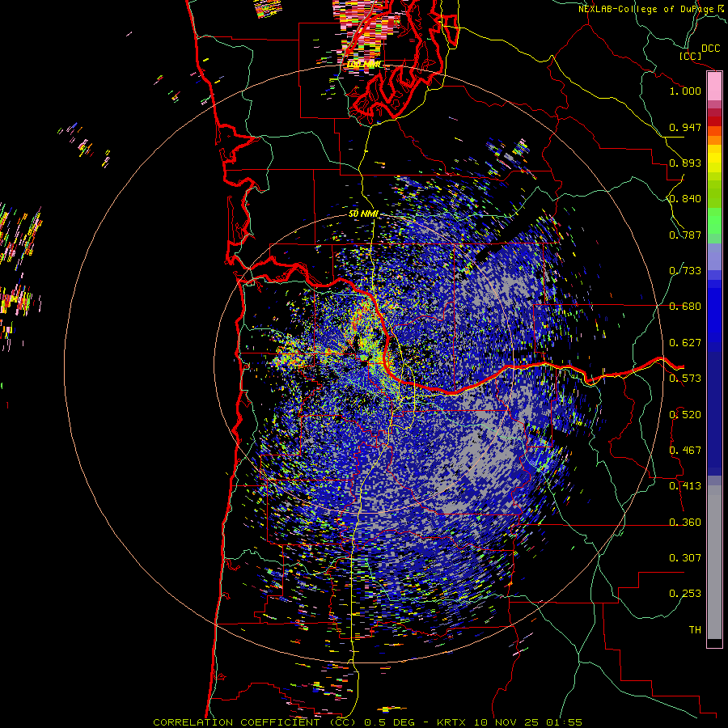Click the 0.627 scale value

coord(685,343)
